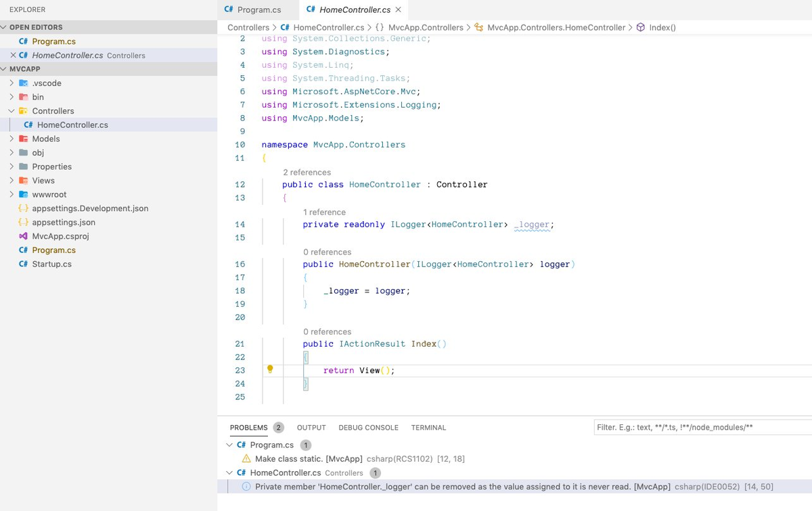812x511 pixels.
Task: Click the Problems count badge showing 2
Action: click(x=279, y=428)
